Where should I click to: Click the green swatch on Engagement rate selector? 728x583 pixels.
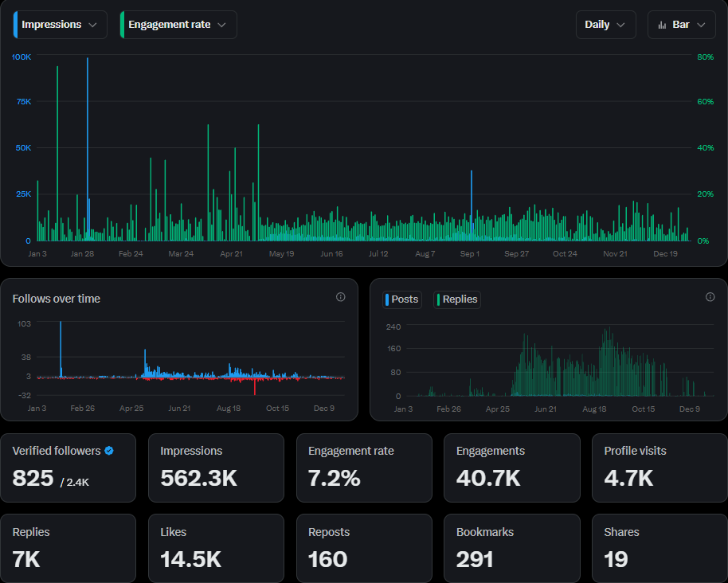click(122, 25)
